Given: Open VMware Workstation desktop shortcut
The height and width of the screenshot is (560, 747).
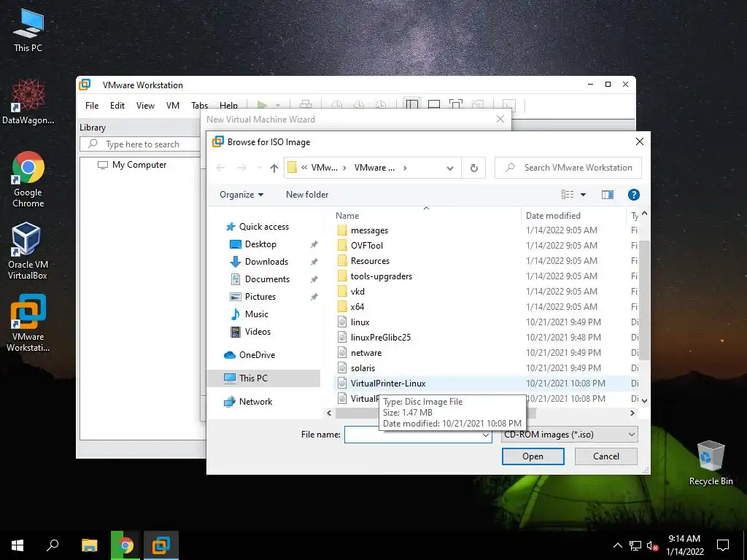Looking at the screenshot, I should coord(28,323).
